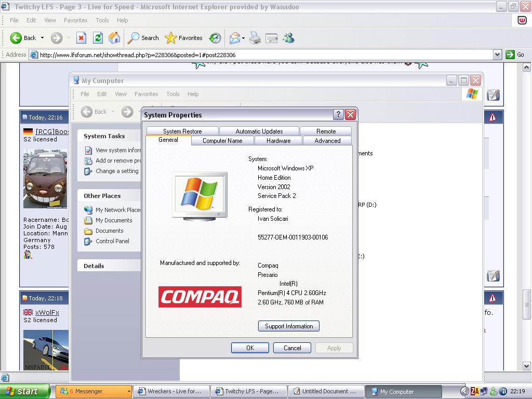532x399 pixels.
Task: Open the History icon in IE toolbar
Action: pos(215,38)
